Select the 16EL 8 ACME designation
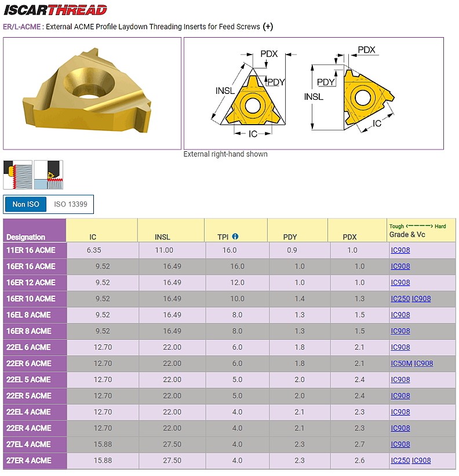Image resolution: width=459 pixels, height=476 pixels. (28, 315)
